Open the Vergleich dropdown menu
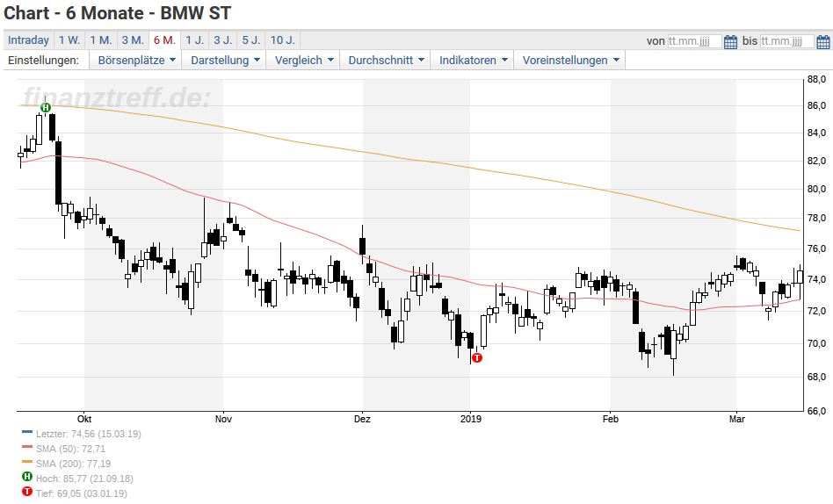Viewport: 833px width, 504px height. pyautogui.click(x=303, y=60)
